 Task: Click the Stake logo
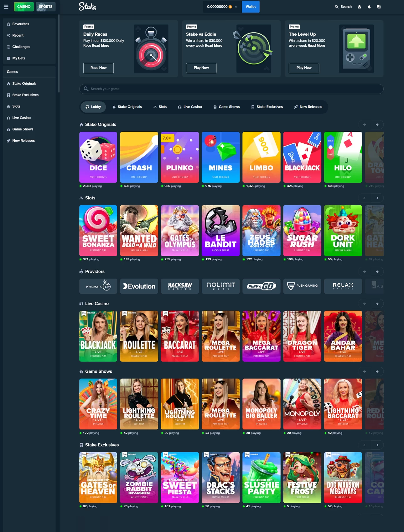(x=87, y=7)
